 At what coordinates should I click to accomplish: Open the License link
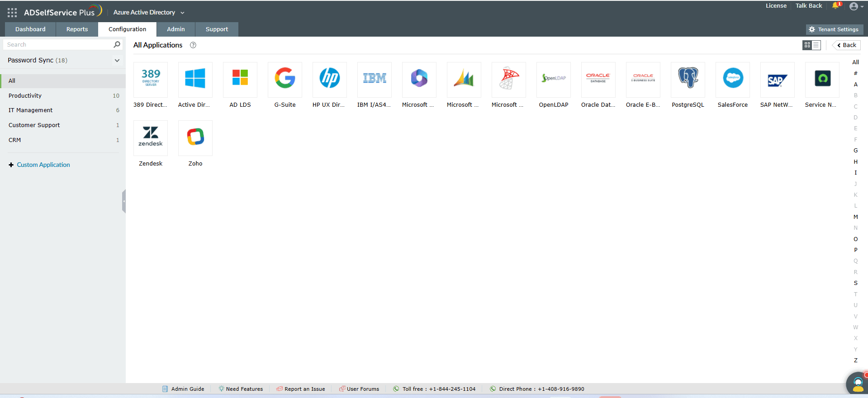click(x=776, y=6)
